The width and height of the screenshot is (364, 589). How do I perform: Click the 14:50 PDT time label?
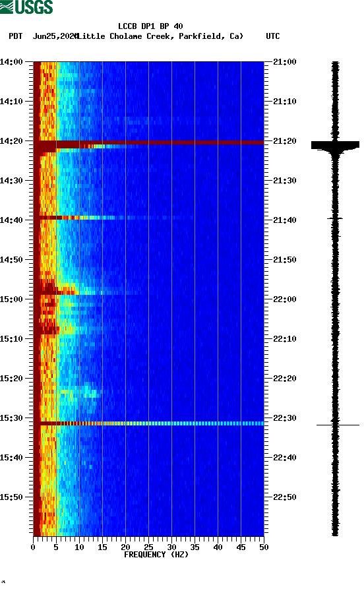(x=11, y=260)
